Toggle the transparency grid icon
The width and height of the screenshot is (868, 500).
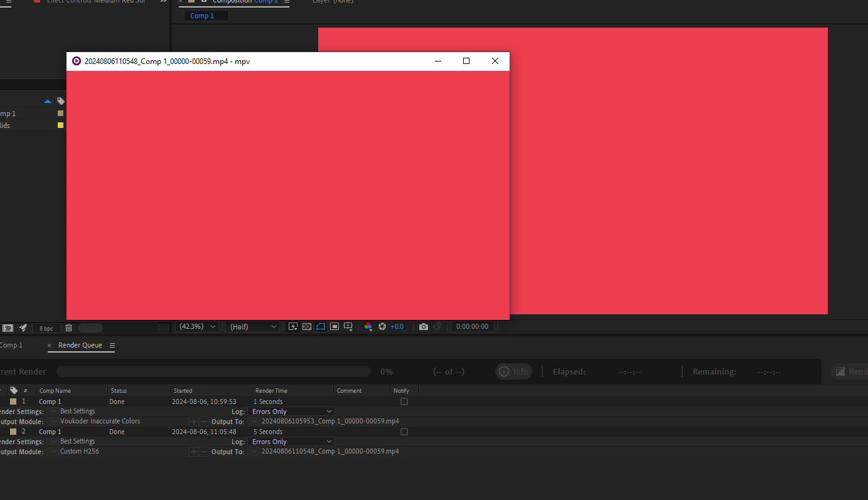coord(307,327)
